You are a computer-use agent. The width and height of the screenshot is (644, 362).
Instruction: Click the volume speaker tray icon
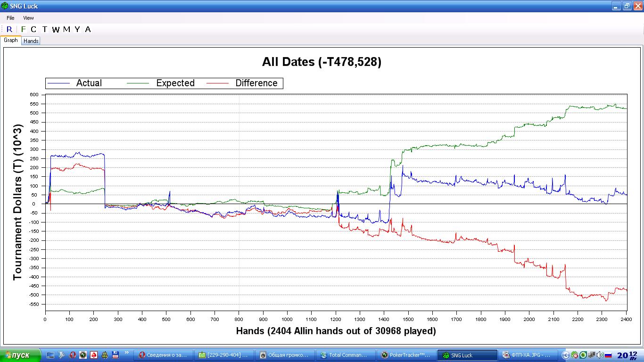600,355
